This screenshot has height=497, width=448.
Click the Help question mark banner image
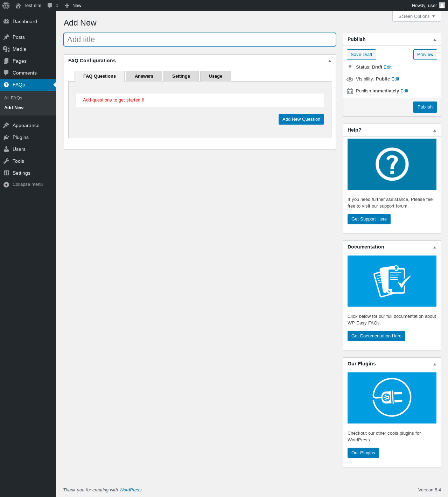(392, 164)
